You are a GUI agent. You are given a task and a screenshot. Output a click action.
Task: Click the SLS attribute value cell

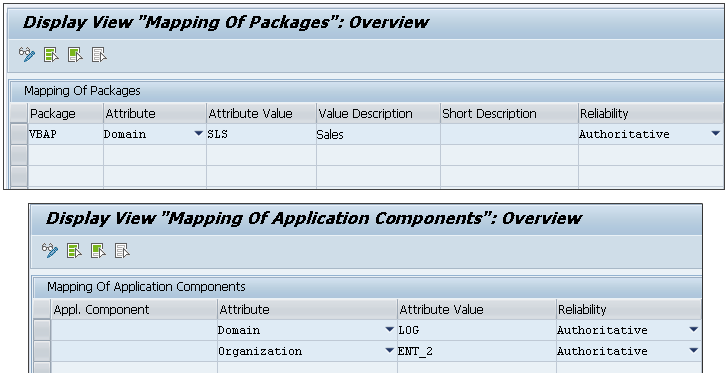(261, 134)
